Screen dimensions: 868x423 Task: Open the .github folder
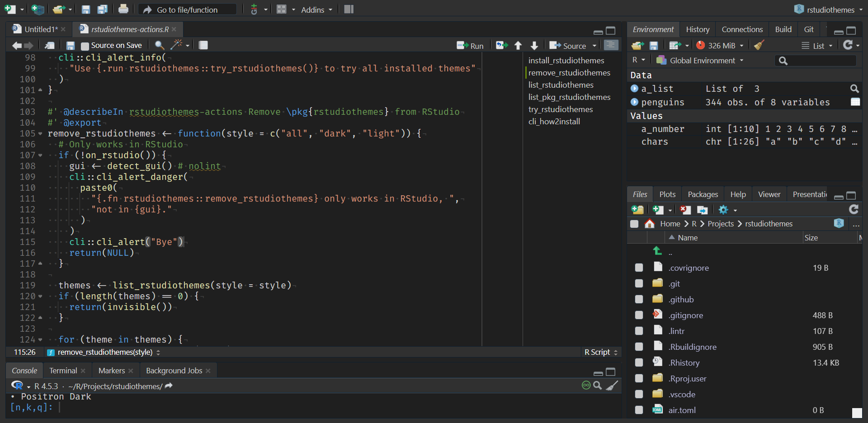tap(681, 300)
